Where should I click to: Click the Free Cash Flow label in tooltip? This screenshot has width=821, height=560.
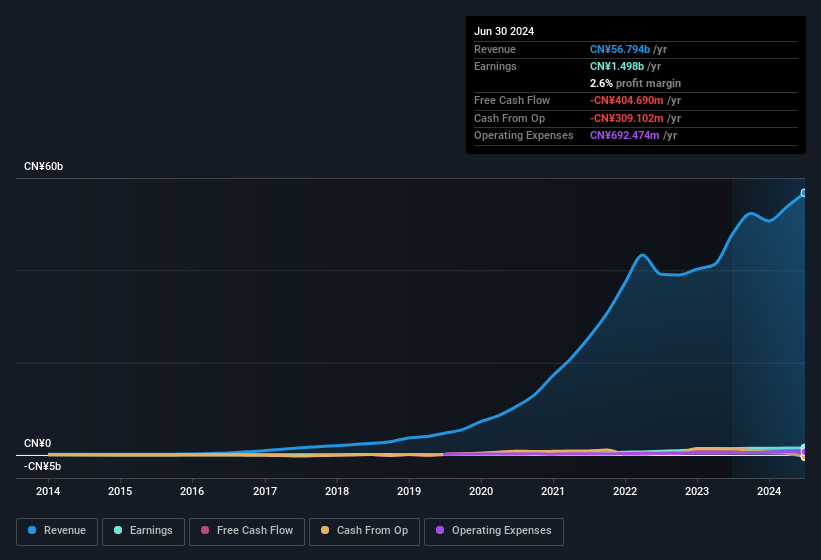click(512, 100)
